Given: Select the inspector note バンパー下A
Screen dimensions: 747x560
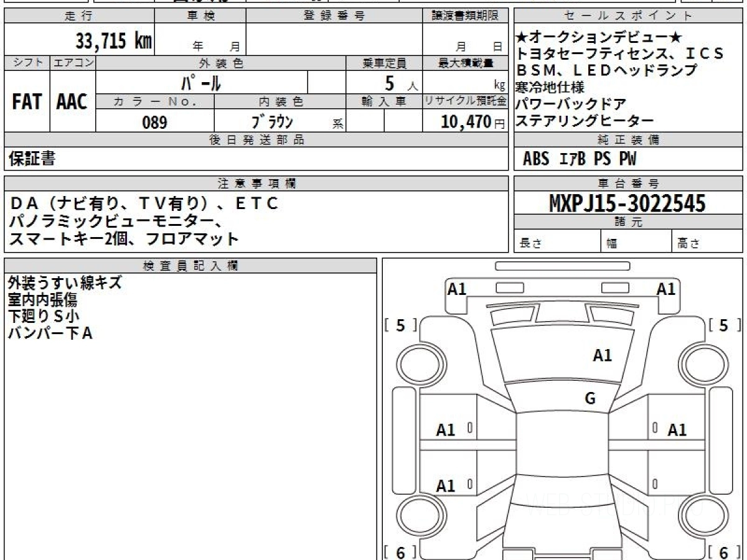Looking at the screenshot, I should pyautogui.click(x=50, y=334).
